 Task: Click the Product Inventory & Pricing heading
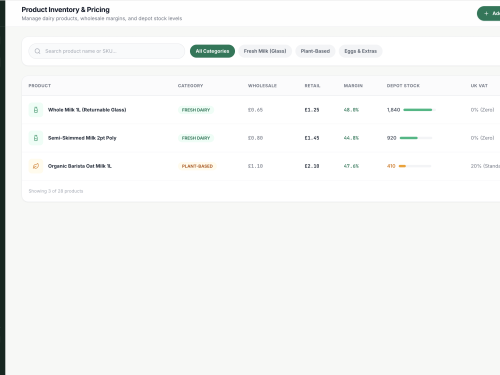click(66, 10)
